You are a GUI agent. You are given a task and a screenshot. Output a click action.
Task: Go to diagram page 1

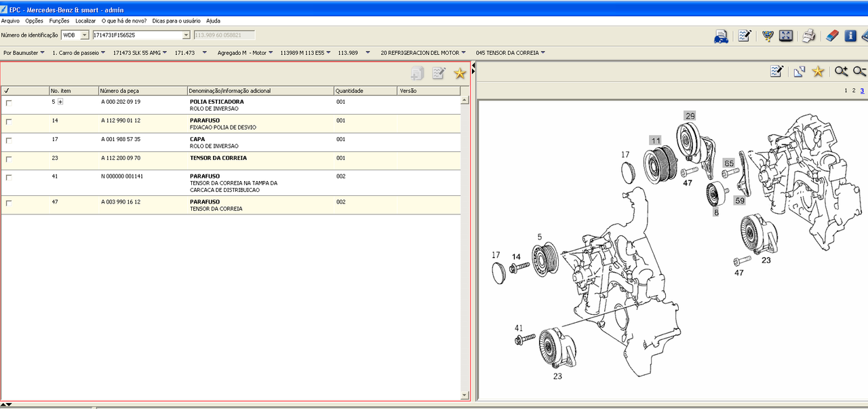[846, 90]
